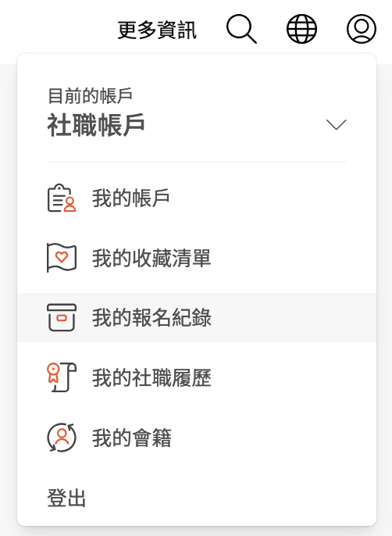The image size is (392, 536).
Task: Click the 目前的帳戶 label
Action: click(91, 95)
